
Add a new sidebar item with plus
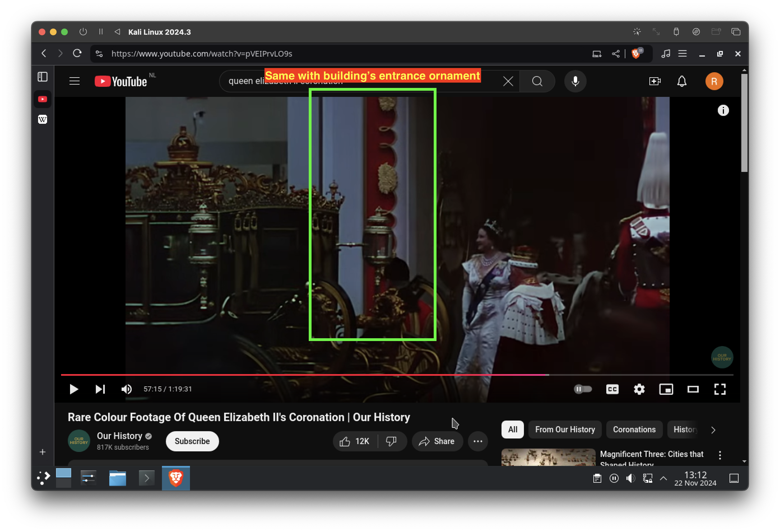43,452
